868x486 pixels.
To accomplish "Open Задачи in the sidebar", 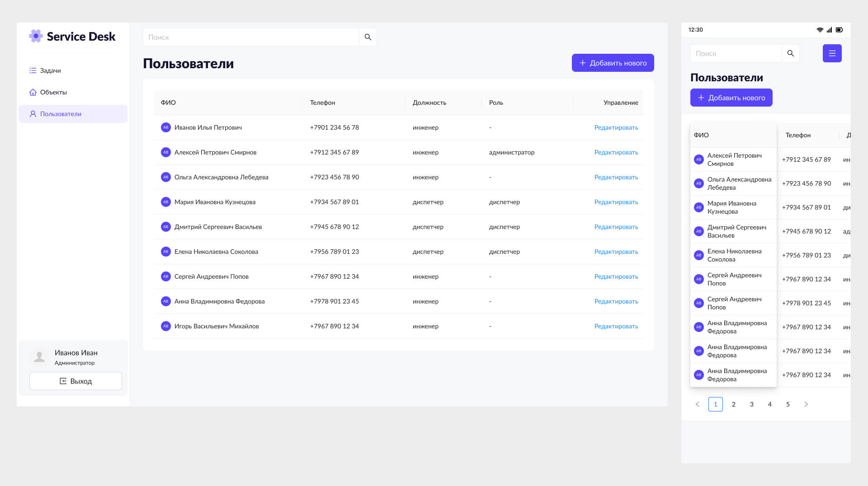I will (x=73, y=70).
